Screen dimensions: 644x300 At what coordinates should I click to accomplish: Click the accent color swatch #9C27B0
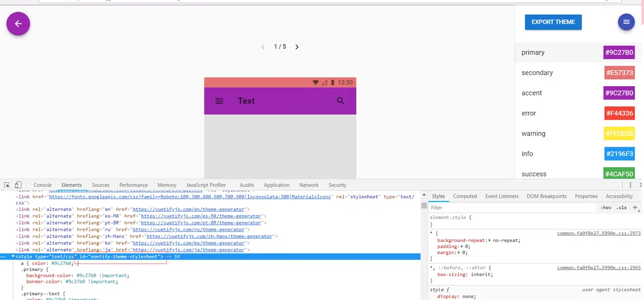(619, 93)
